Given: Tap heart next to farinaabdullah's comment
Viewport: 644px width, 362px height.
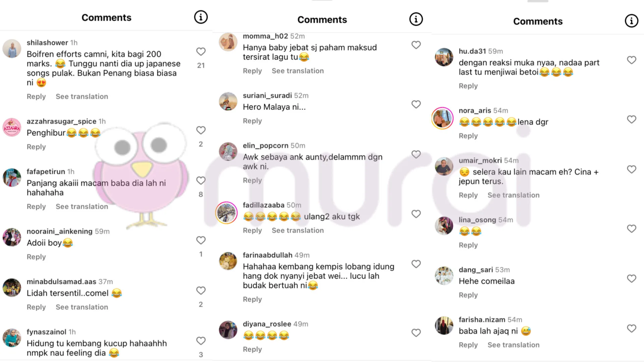Looking at the screenshot, I should click(x=416, y=264).
